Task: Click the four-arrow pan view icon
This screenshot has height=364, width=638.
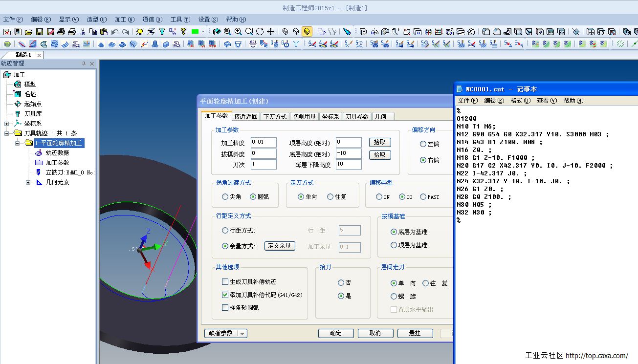Action: (270, 32)
